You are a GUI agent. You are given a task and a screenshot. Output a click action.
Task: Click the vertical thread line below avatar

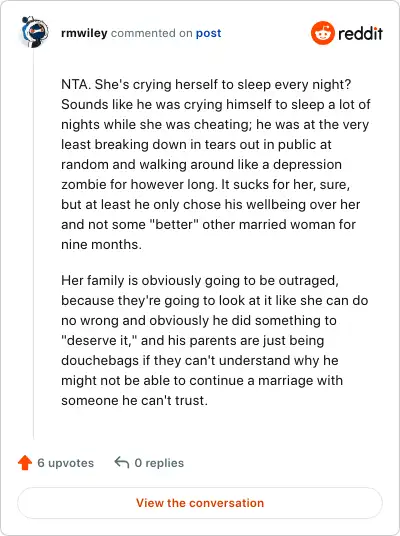pos(34,244)
